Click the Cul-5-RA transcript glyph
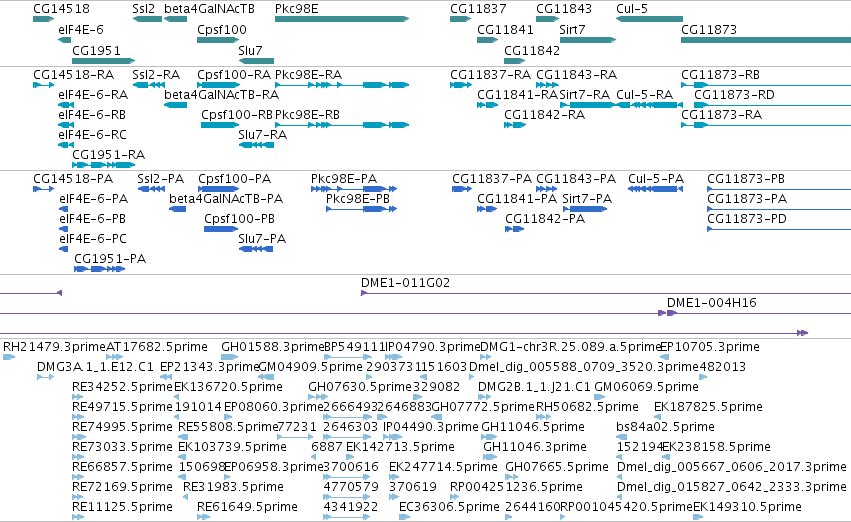The width and height of the screenshot is (851, 522). 649,105
